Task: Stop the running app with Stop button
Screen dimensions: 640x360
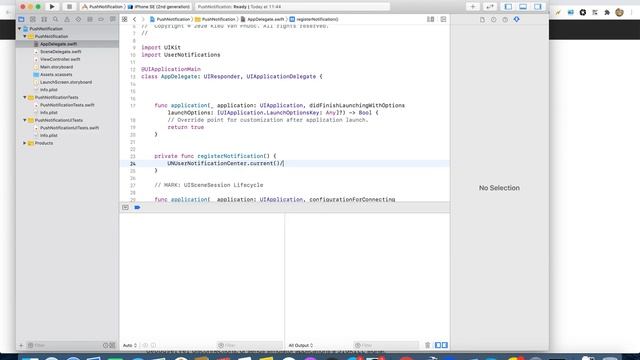Action: (69, 7)
